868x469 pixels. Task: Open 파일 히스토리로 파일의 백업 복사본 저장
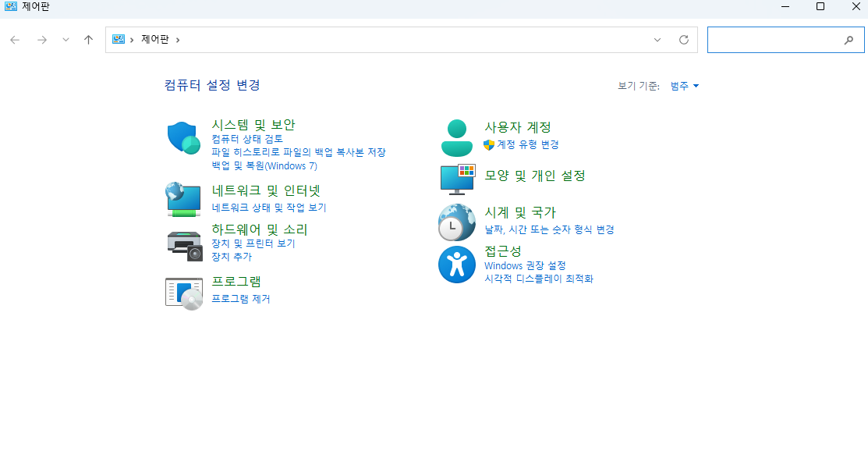299,151
